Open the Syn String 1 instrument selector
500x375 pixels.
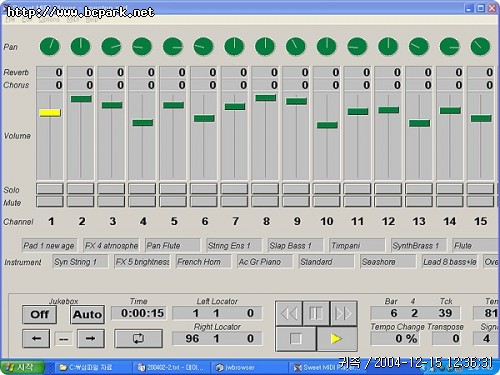coord(80,262)
